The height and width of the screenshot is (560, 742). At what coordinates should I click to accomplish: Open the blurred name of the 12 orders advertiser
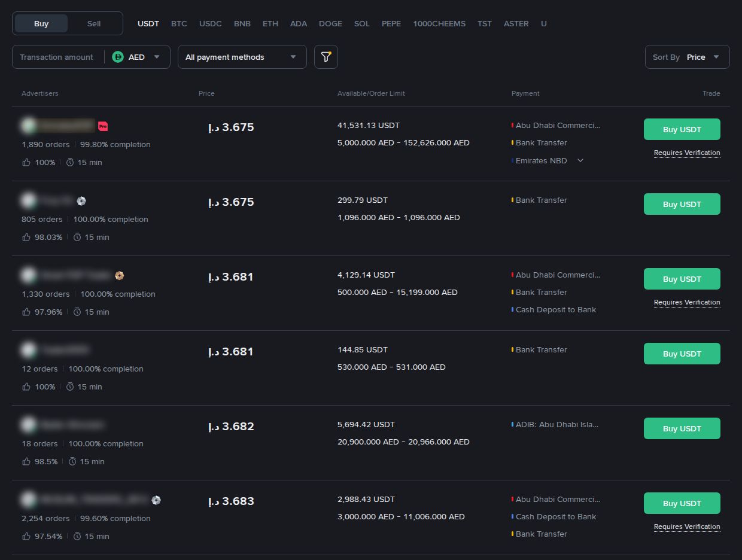click(66, 350)
